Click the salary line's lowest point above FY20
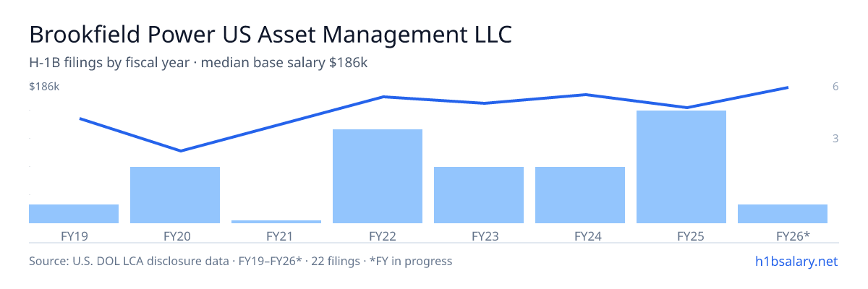This screenshot has height=289, width=868. pos(181,151)
